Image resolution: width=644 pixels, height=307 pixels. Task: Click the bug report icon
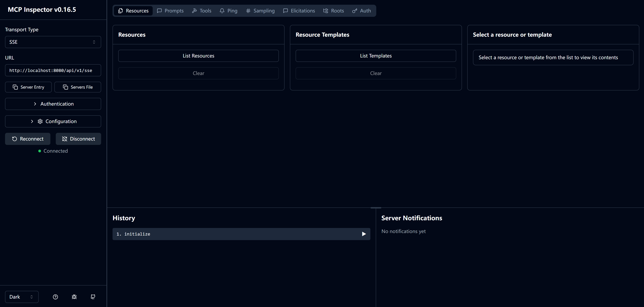[74, 297]
